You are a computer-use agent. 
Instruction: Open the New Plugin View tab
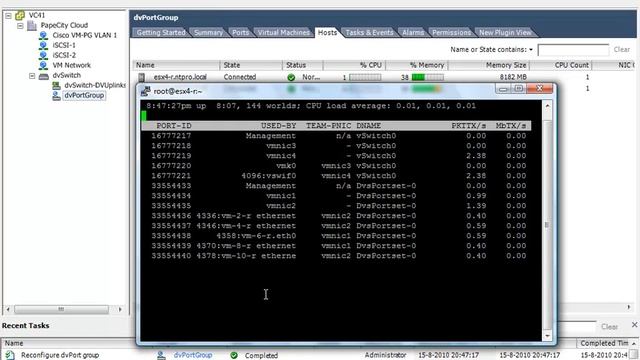(x=505, y=32)
